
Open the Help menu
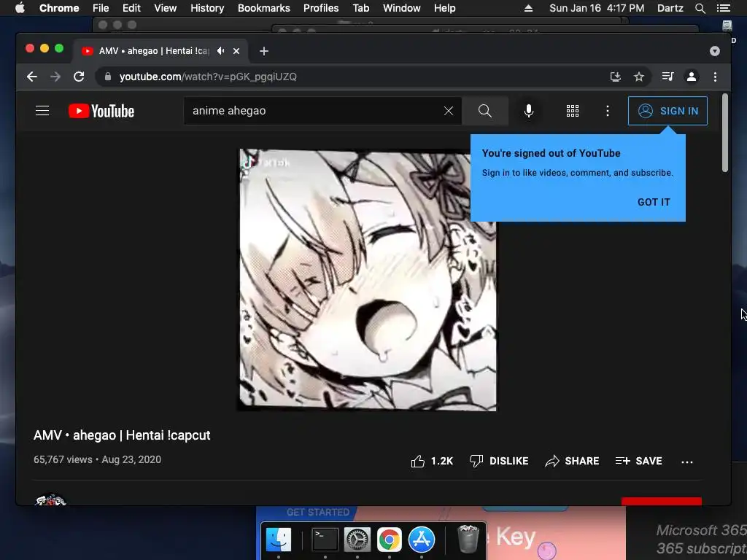444,8
